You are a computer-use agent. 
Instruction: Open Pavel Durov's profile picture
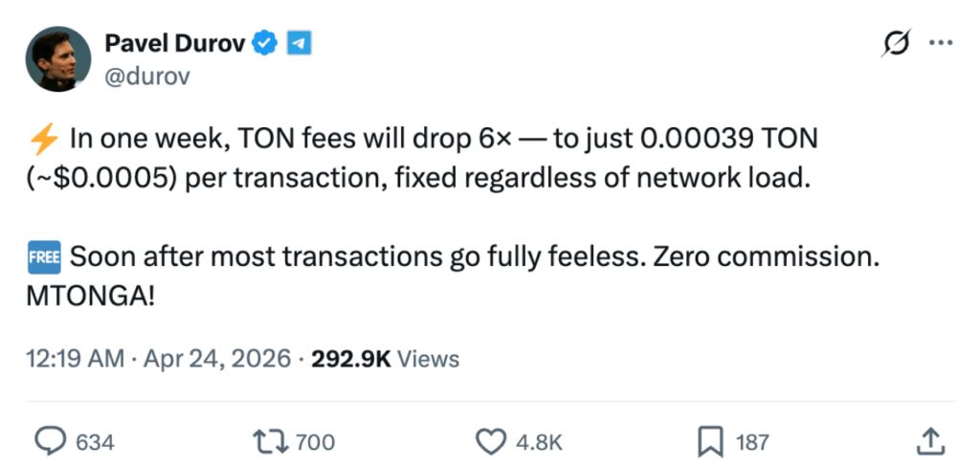58,59
